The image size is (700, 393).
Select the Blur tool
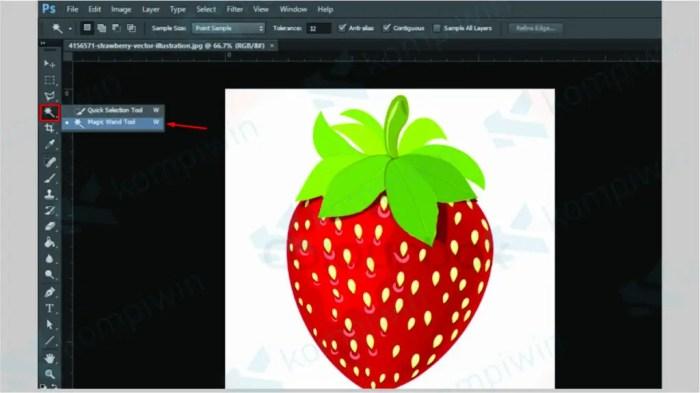tap(50, 259)
